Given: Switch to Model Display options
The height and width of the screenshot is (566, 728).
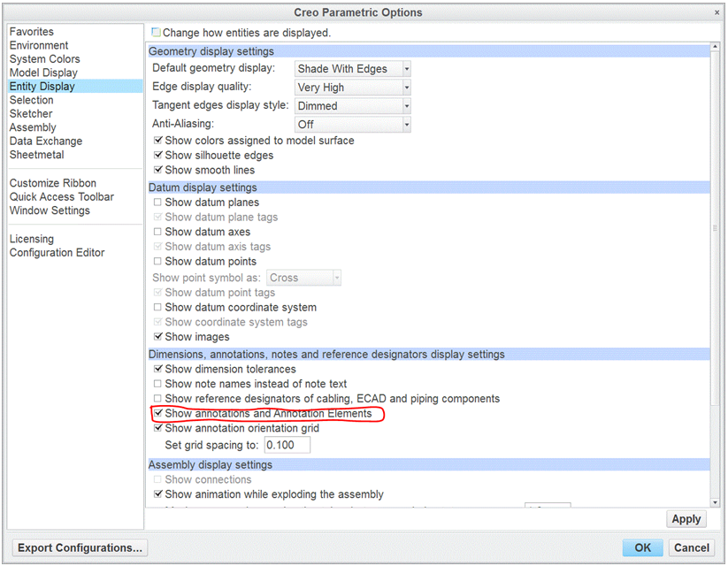Looking at the screenshot, I should (x=43, y=73).
